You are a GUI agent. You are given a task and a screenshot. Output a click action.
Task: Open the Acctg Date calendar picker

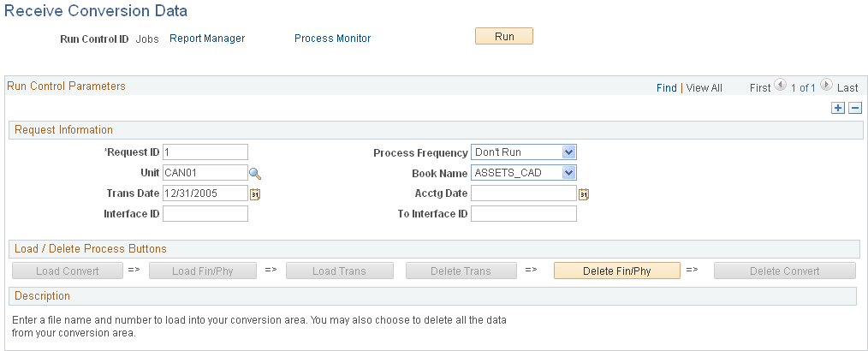click(584, 194)
